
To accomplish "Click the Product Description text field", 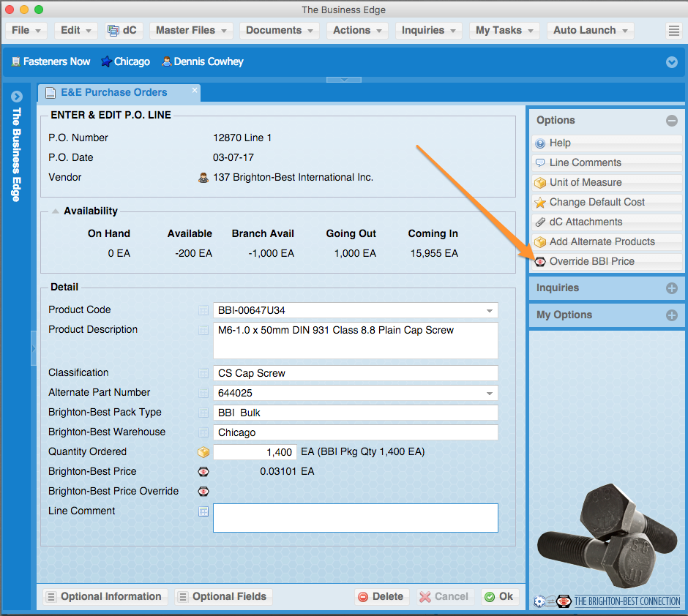I will coord(356,341).
